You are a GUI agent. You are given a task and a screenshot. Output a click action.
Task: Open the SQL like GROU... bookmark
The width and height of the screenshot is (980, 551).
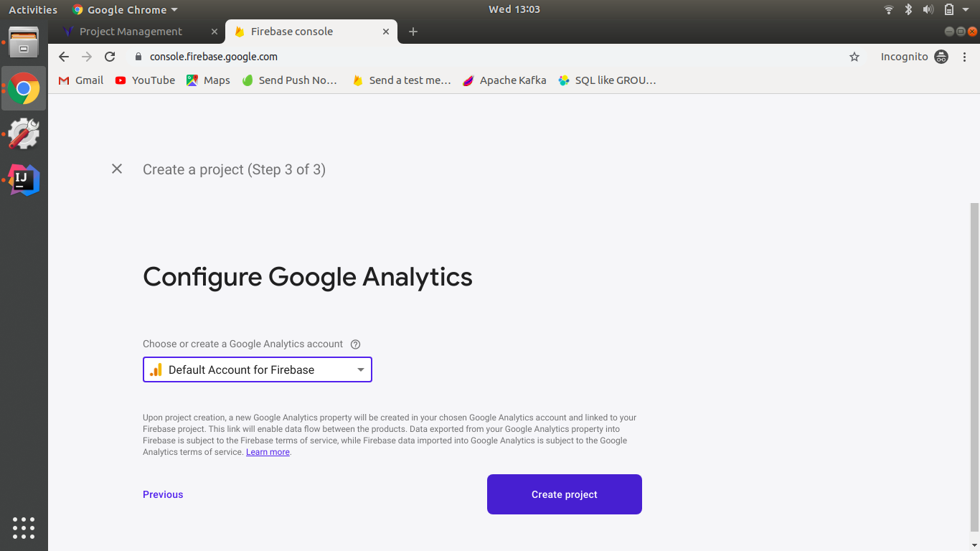(608, 80)
